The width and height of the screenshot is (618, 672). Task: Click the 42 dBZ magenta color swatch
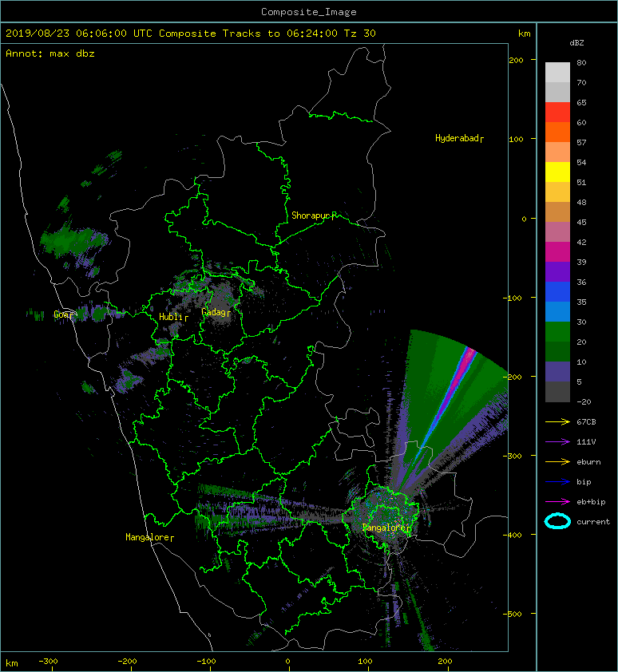pyautogui.click(x=557, y=252)
